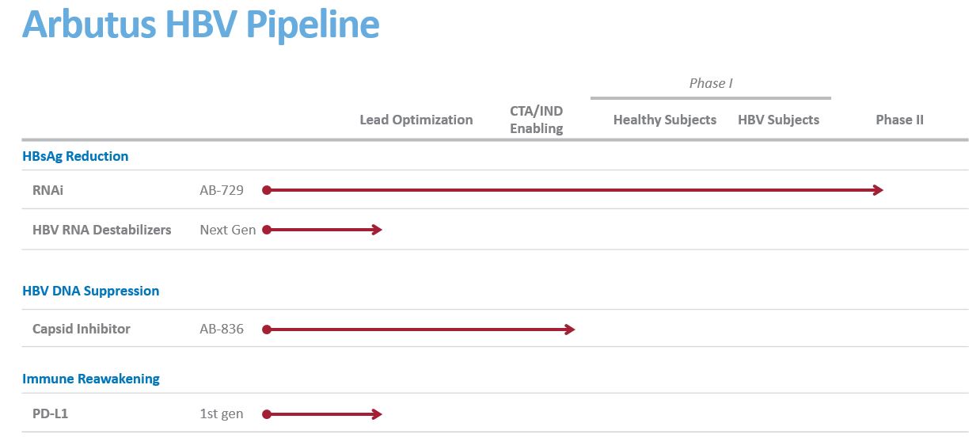This screenshot has height=442, width=980.
Task: Click the RNAi row label
Action: (x=47, y=190)
